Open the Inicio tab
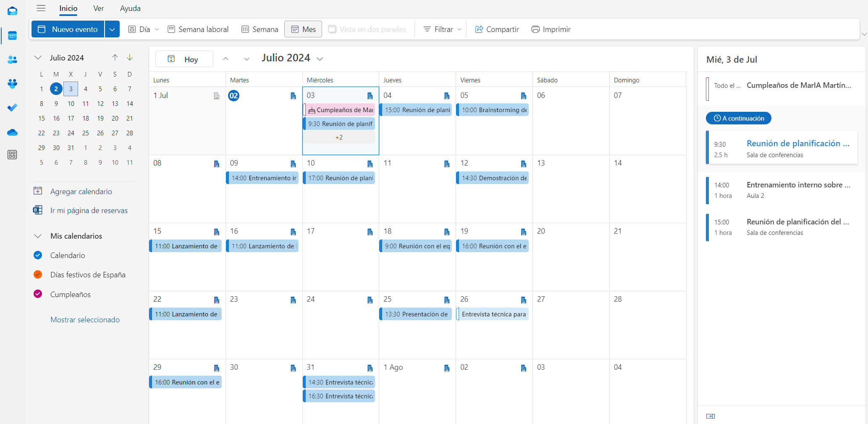Image resolution: width=868 pixels, height=424 pixels. [x=68, y=8]
